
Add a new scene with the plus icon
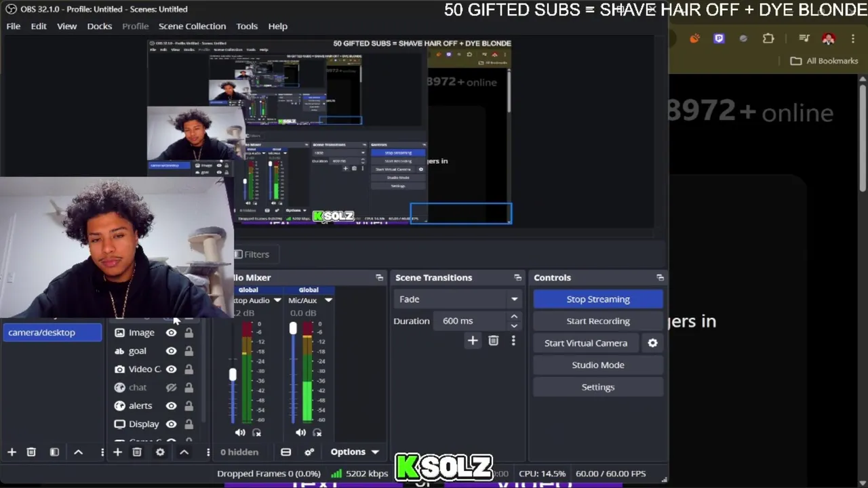pos(12,452)
